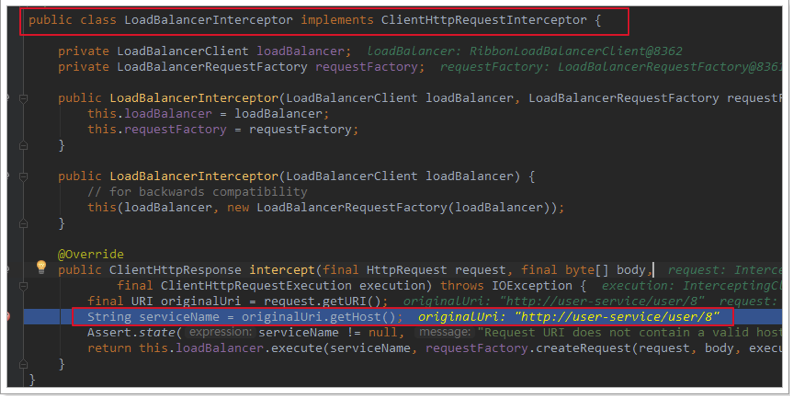Click originalUri.getHost() call

point(318,317)
